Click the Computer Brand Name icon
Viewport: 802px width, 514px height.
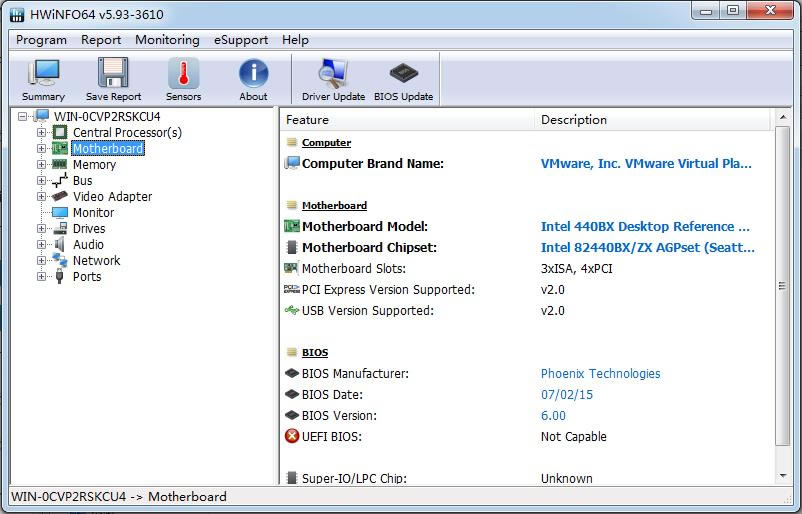(x=292, y=163)
